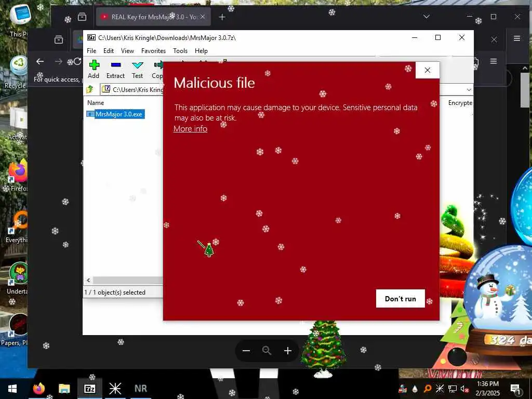Click the water drop tray icon
Viewport: 532px width, 399px height.
[415, 389]
